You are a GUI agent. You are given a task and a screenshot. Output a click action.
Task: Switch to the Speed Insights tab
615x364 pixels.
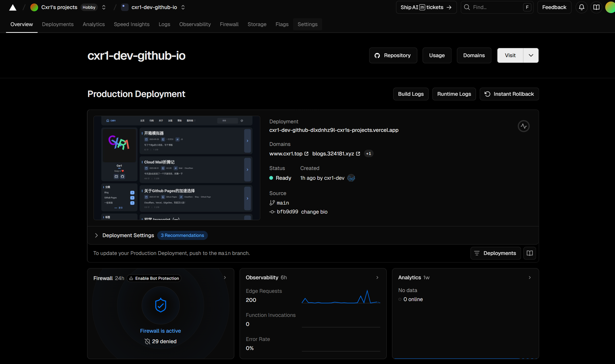click(131, 24)
